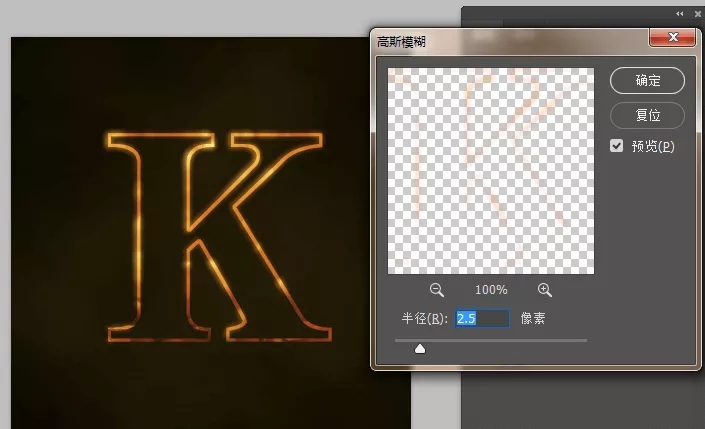Close the background panel with its X icon
Viewport: 705px width, 429px height.
[x=698, y=14]
